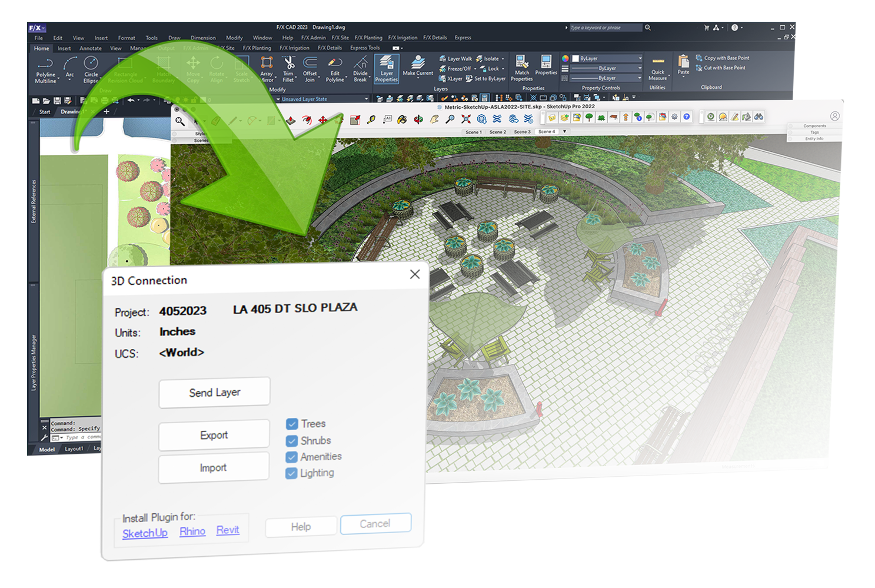The height and width of the screenshot is (588, 875).
Task: Click the XLayer tool
Action: pos(450,78)
